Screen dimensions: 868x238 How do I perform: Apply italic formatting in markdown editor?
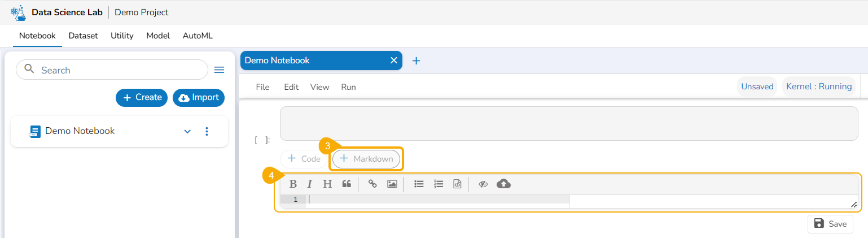pyautogui.click(x=310, y=184)
